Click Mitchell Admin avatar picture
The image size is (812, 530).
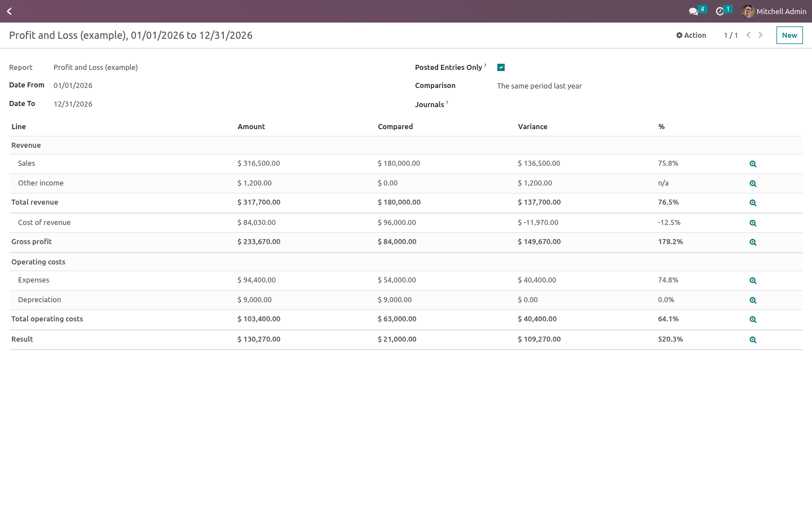(x=748, y=11)
